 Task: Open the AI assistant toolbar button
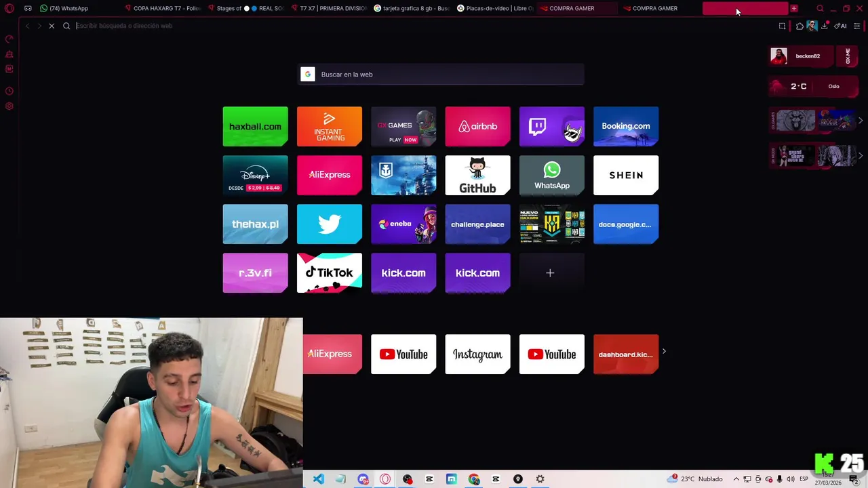pyautogui.click(x=841, y=26)
